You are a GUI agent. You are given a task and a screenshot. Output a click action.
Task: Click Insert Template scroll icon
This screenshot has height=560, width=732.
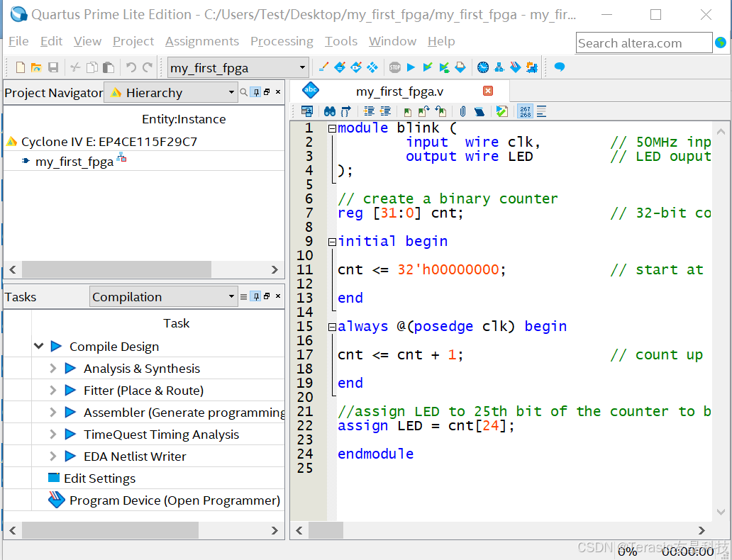tap(479, 111)
